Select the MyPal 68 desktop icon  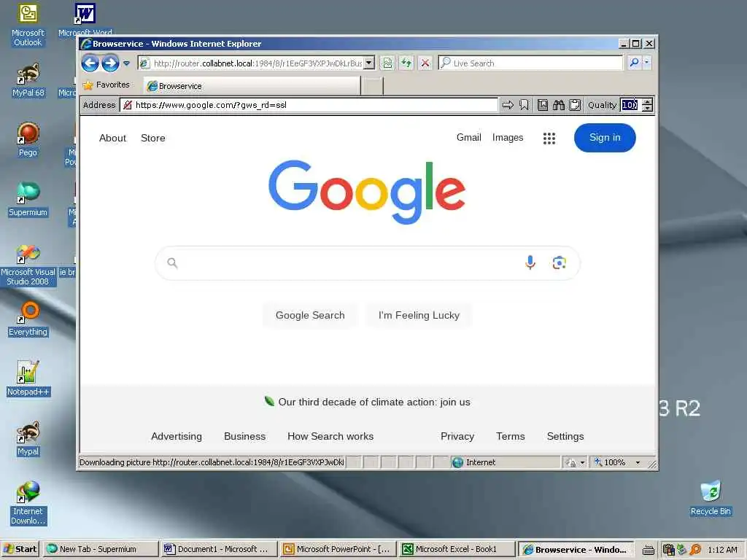[x=28, y=80]
